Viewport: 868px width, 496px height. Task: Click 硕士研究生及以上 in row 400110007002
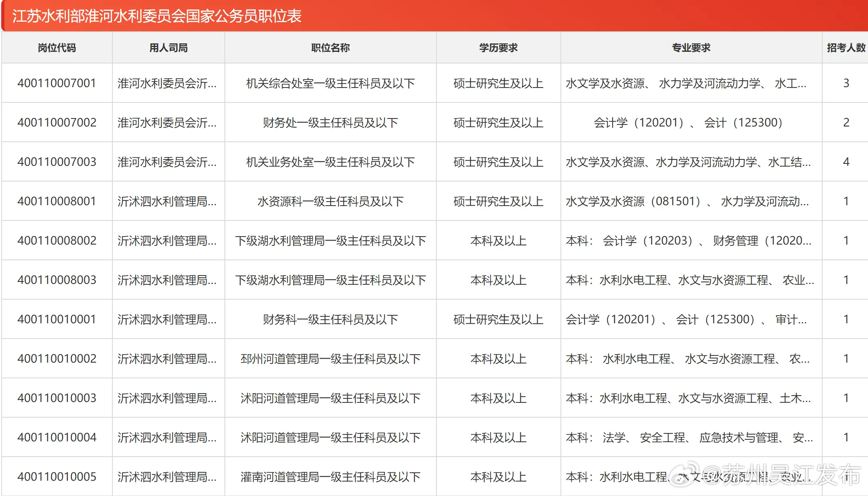tap(498, 122)
